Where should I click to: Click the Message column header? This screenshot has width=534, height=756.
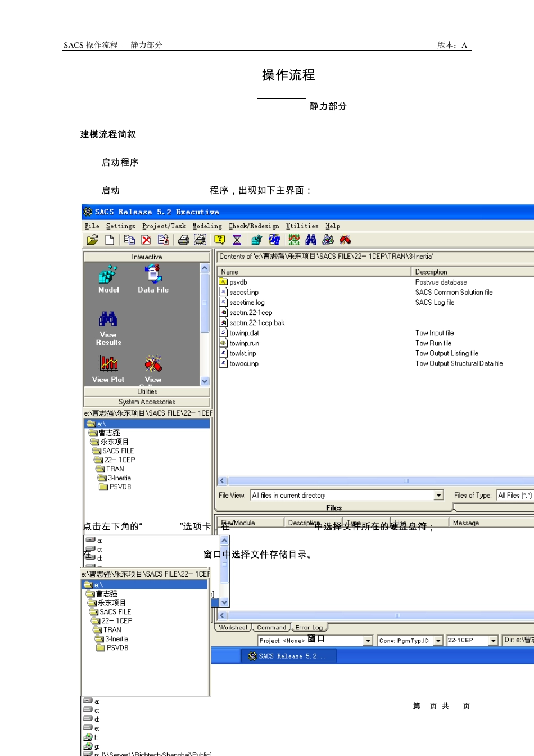(x=492, y=523)
